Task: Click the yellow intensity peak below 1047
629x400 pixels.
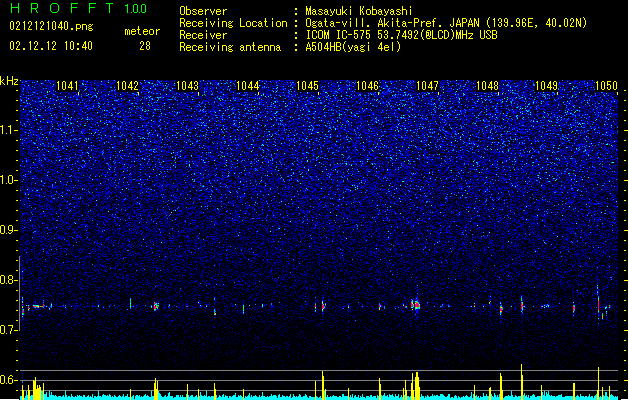Action: 416,385
